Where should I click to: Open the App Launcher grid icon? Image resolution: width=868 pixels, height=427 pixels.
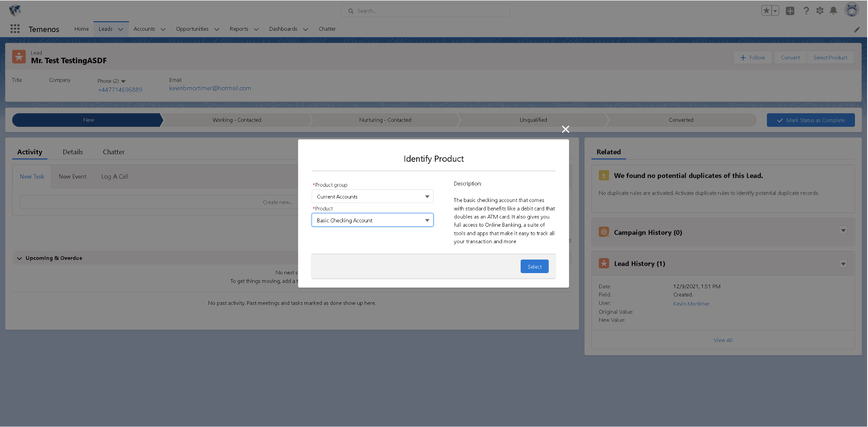tap(15, 29)
